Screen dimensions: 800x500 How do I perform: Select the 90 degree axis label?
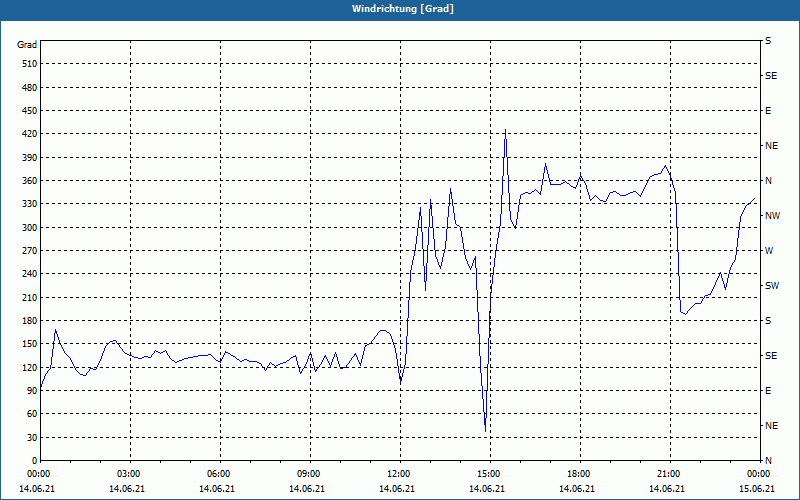[32, 391]
